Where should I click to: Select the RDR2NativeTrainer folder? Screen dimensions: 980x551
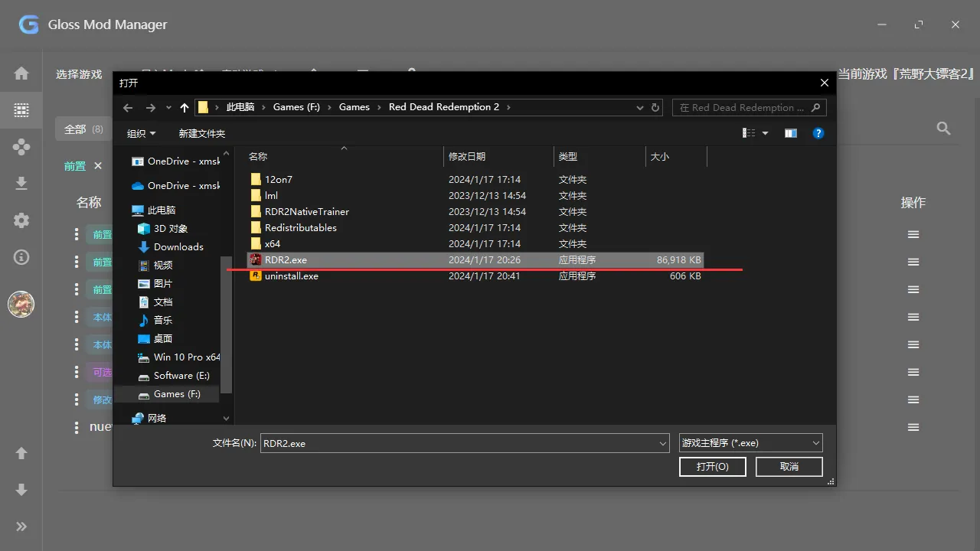pos(475,212)
